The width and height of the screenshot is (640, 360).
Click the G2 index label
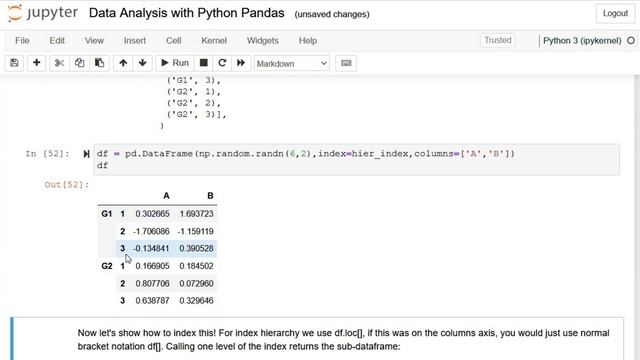pyautogui.click(x=107, y=266)
